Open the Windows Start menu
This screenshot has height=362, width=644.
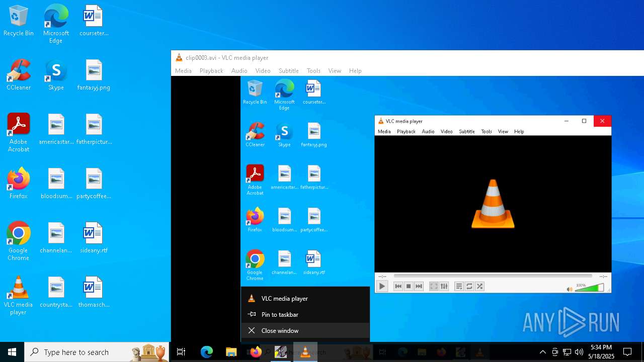tap(12, 352)
